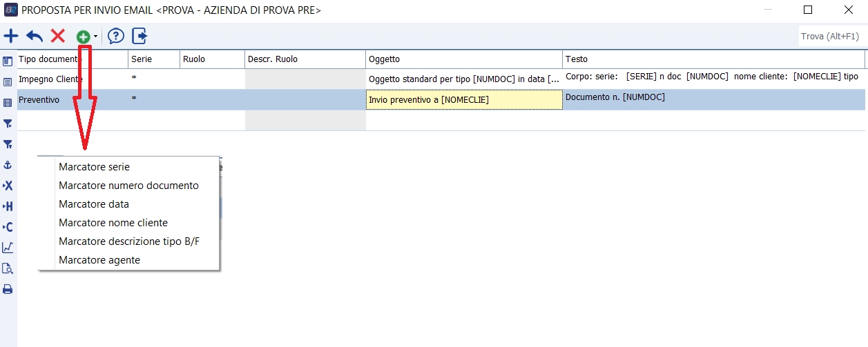This screenshot has width=868, height=347.
Task: Click the Undo arrow toolbar icon
Action: click(35, 36)
